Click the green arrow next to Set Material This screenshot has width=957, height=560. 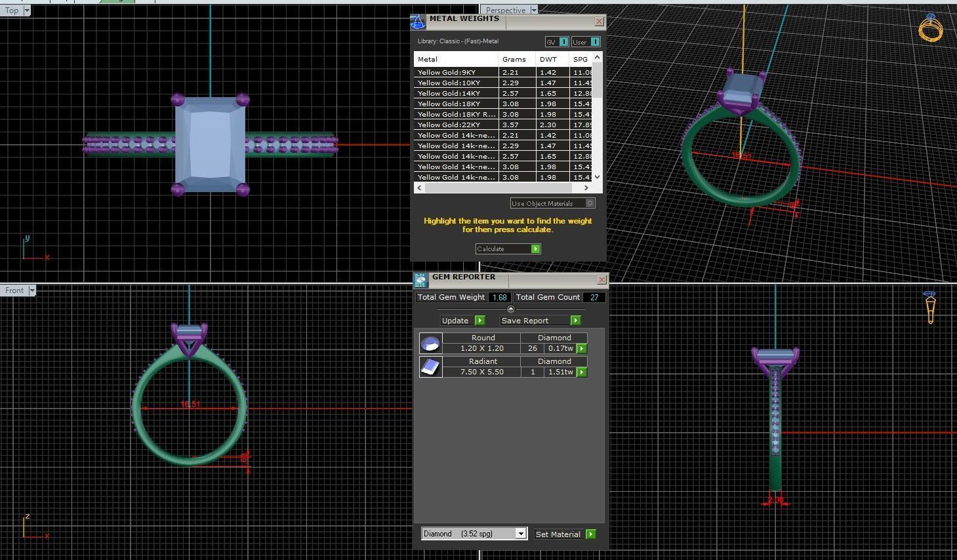[590, 534]
